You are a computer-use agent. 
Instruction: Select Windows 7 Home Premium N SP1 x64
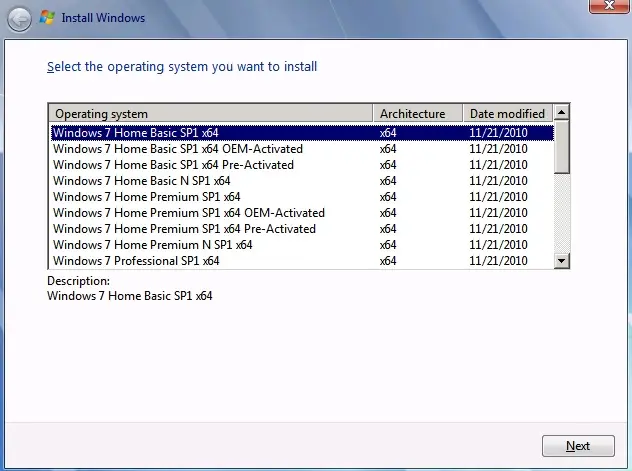[302, 245]
